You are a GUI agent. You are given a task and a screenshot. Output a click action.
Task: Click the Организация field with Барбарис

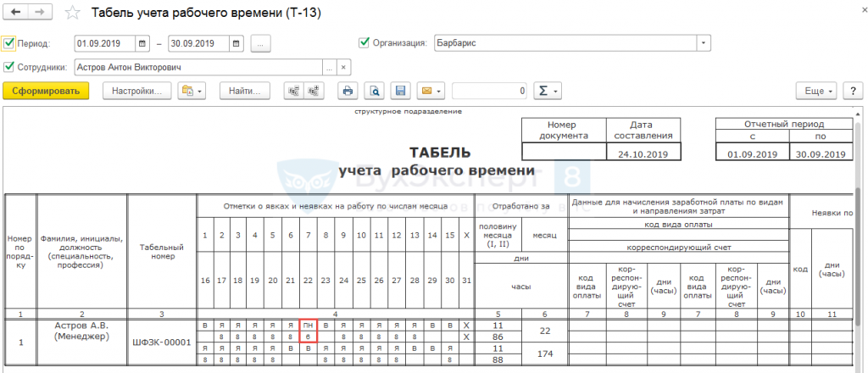point(565,43)
